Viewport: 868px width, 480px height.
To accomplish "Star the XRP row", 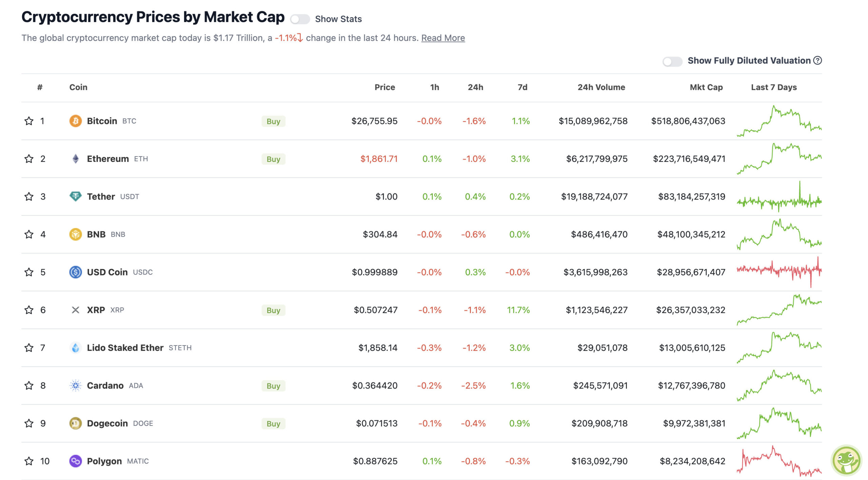I will [x=29, y=310].
